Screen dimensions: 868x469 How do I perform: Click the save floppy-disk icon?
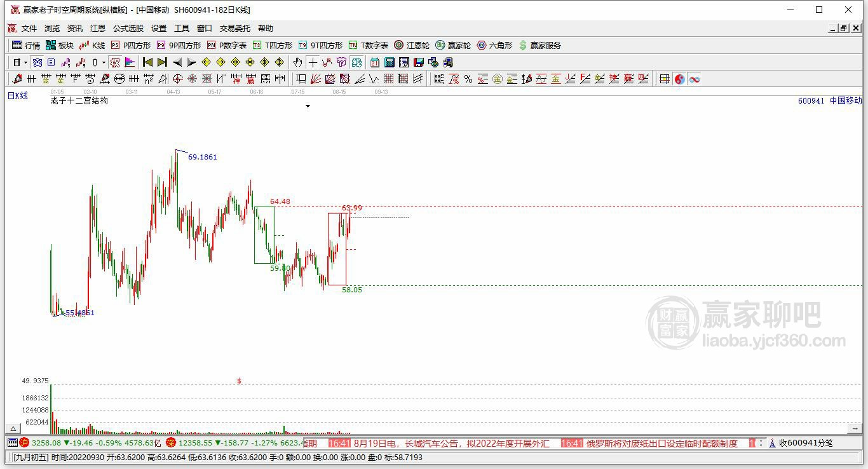pos(419,62)
